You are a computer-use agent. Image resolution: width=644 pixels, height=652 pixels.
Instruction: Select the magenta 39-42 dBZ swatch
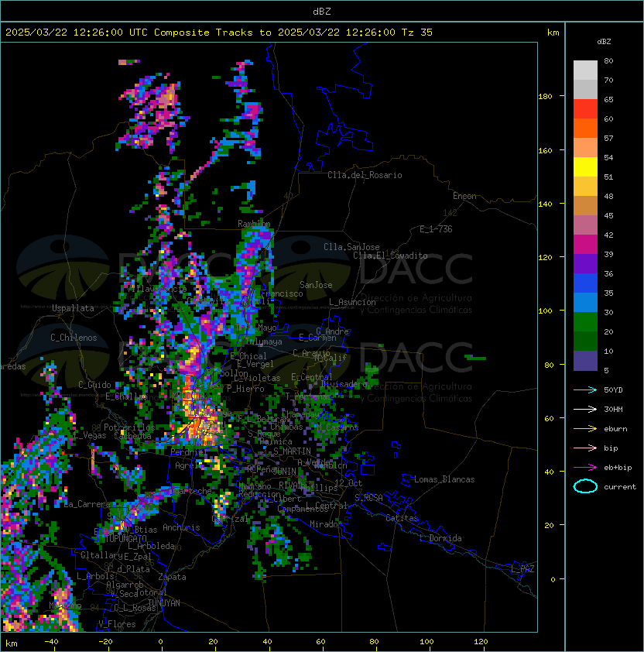[585, 245]
